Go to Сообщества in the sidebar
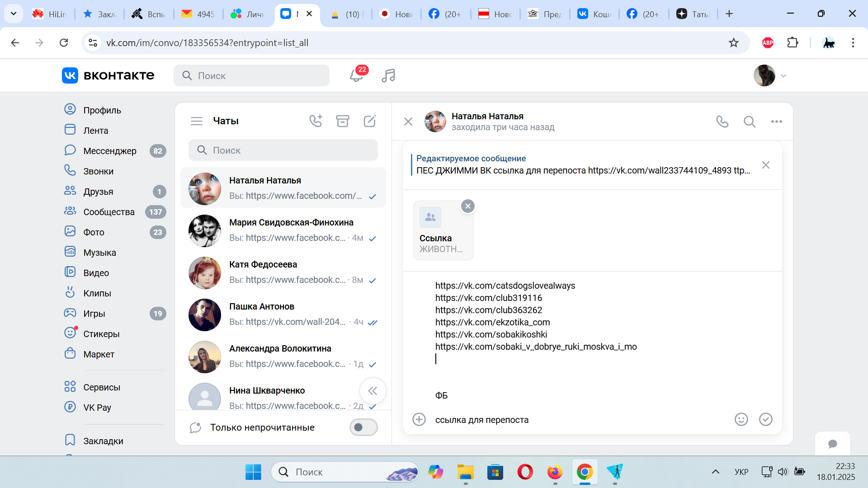 click(x=108, y=212)
